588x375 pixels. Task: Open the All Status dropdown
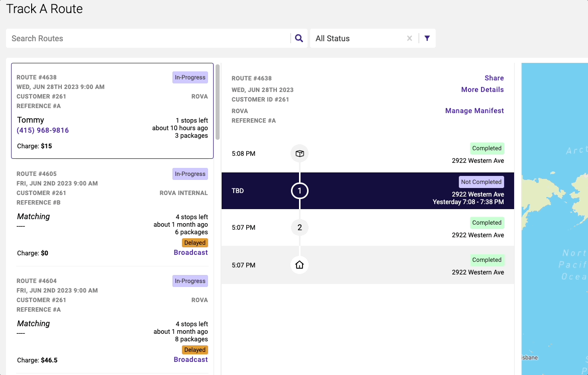click(x=358, y=38)
